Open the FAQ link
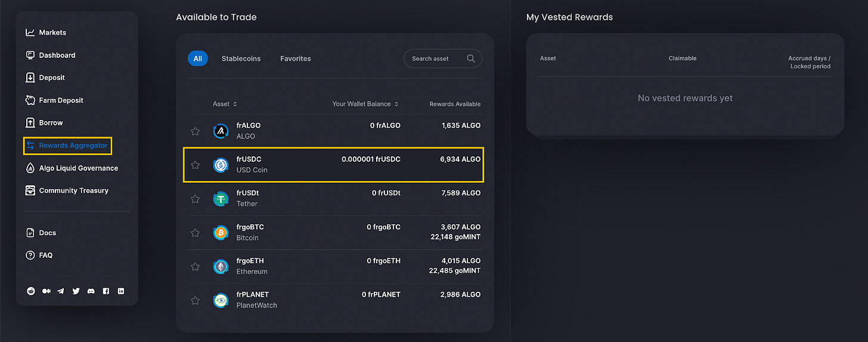The image size is (868, 342). coord(46,255)
